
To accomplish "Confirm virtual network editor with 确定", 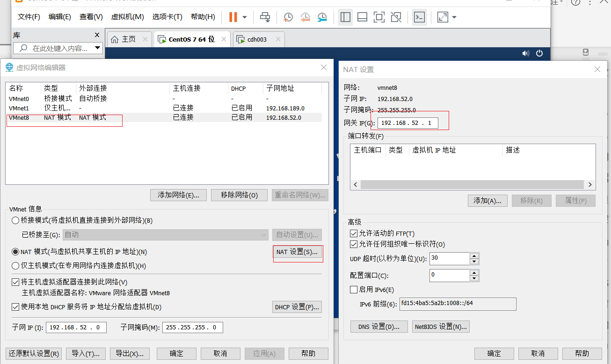I will click(x=176, y=354).
